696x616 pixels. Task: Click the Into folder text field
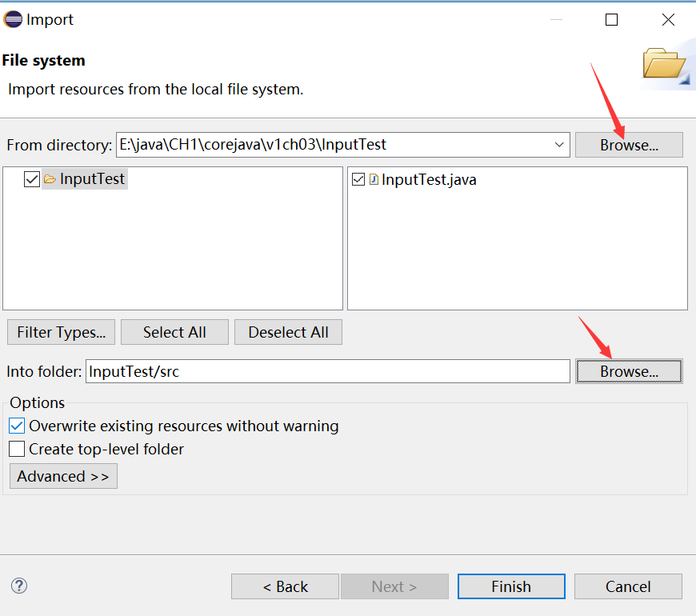click(327, 371)
